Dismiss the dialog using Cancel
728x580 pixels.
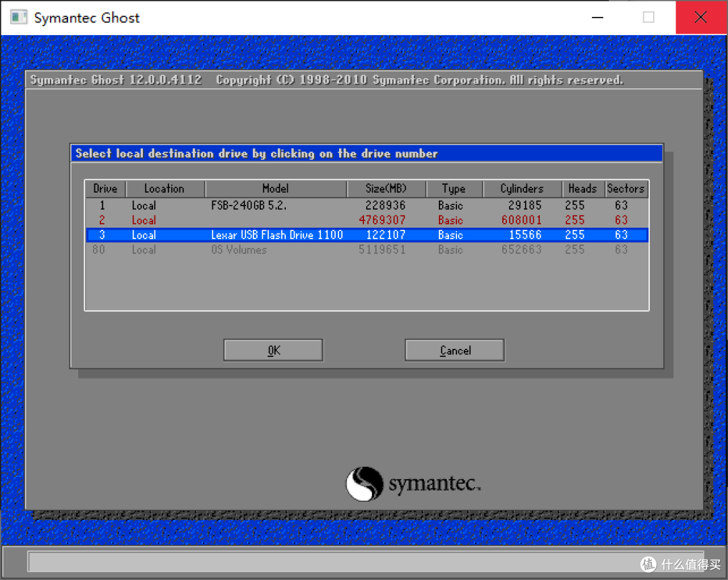pyautogui.click(x=454, y=350)
